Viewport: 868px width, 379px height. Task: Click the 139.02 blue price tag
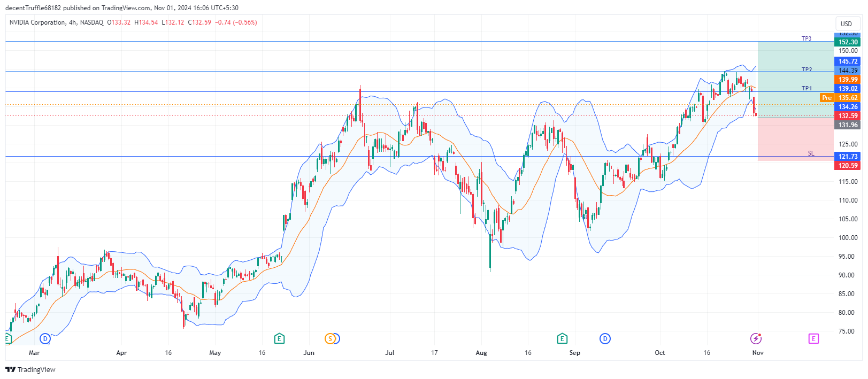tap(848, 89)
